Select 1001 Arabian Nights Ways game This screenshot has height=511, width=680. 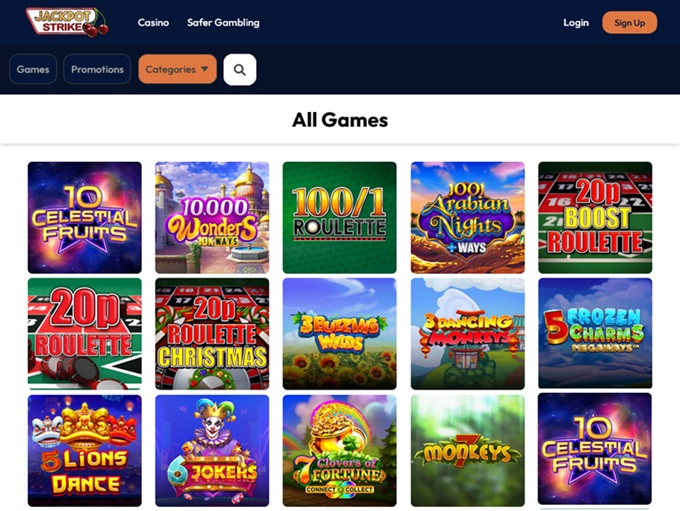tap(468, 217)
